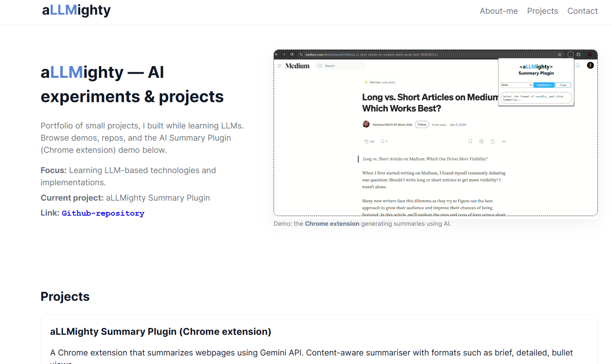Click the three-dots more options icon
Screen dimensions: 612x364
504,141
